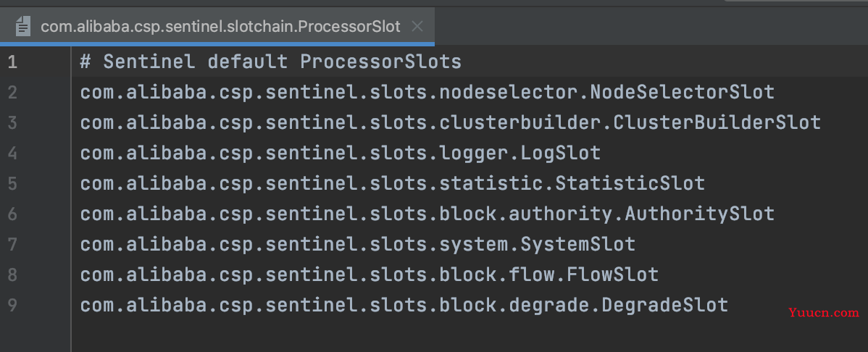This screenshot has height=352, width=868.
Task: Select the com.alibaba.csp.sentinel.slotchain.ProcessorSlot tab
Action: click(217, 27)
